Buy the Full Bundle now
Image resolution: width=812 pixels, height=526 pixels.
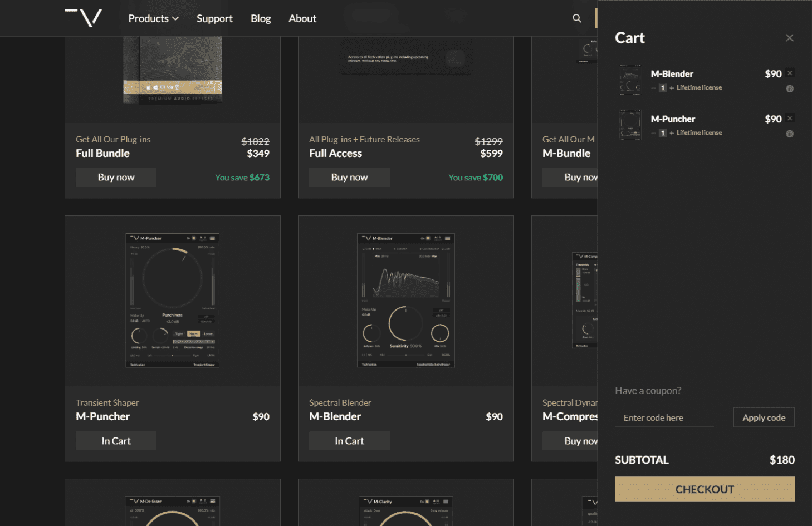click(116, 177)
